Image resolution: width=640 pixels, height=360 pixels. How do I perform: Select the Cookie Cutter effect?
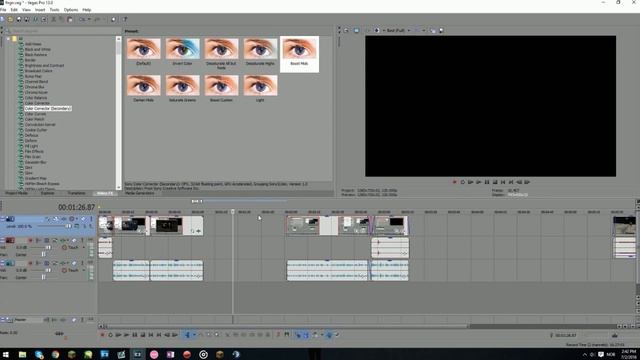pos(36,130)
